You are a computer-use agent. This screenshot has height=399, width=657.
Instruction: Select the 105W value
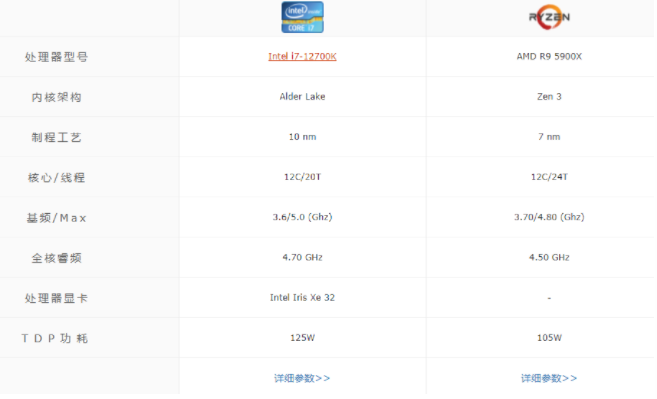click(549, 338)
